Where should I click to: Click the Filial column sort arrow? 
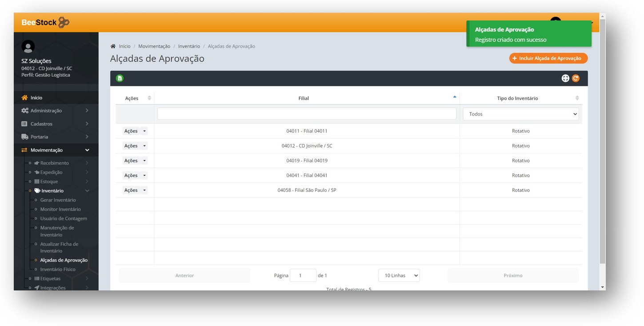point(454,97)
